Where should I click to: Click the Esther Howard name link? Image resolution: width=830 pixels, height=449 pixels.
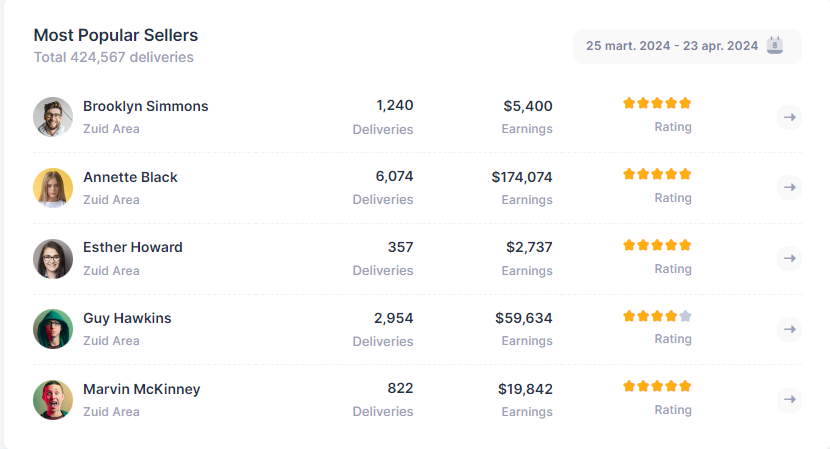(x=133, y=247)
